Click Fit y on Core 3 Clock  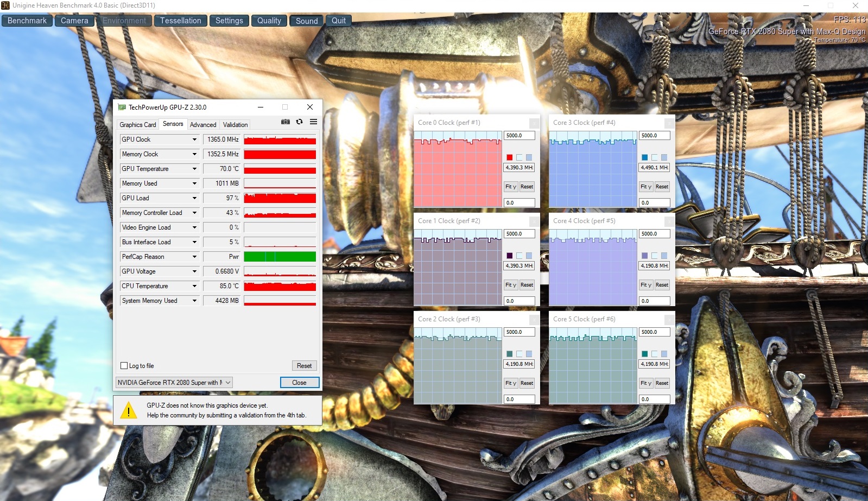pos(646,187)
